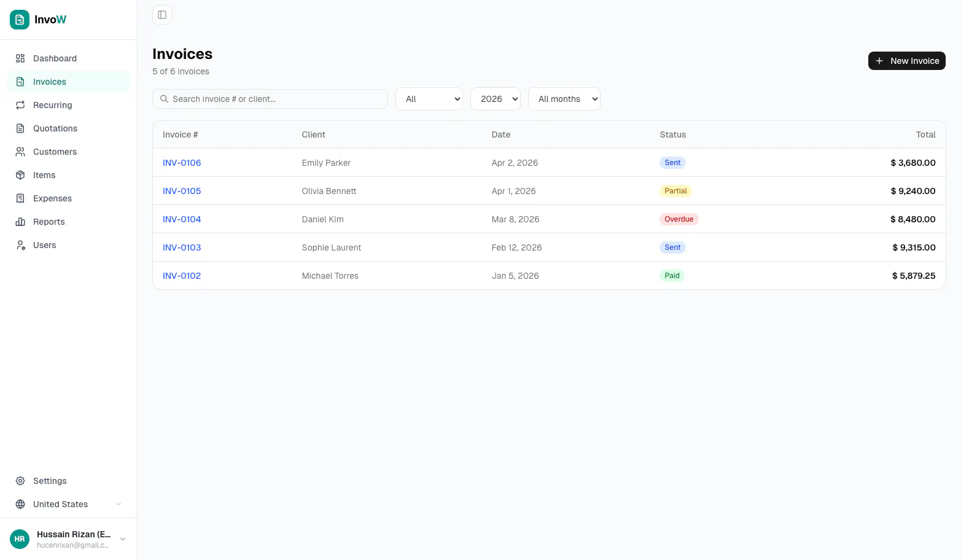
Task: Create a New Invoice
Action: [x=907, y=61]
